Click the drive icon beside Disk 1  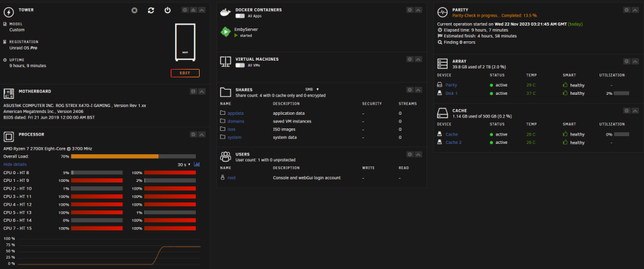pyautogui.click(x=439, y=94)
